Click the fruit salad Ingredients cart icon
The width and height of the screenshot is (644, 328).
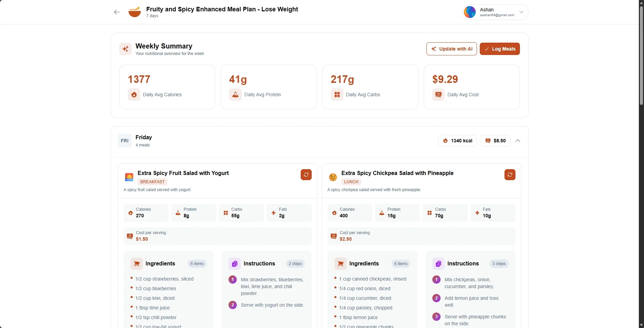(x=136, y=264)
